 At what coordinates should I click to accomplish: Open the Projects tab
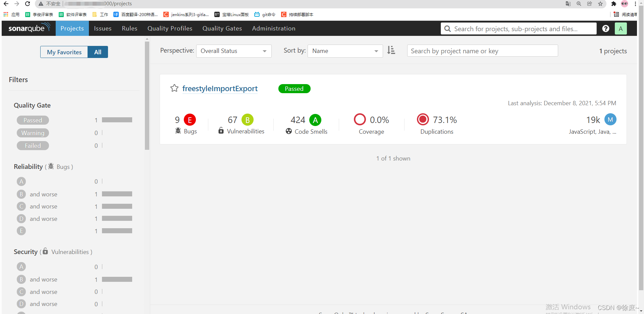(72, 28)
